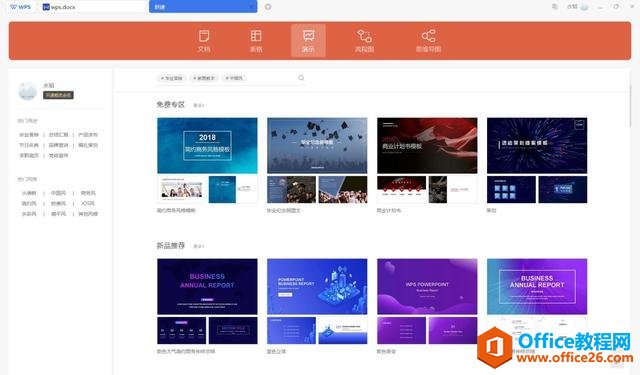Click the search magnifier icon
This screenshot has width=640, height=375.
coord(301,78)
